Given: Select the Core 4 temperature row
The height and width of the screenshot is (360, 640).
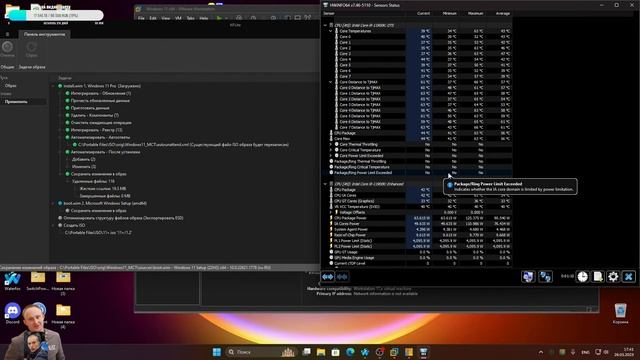Looking at the screenshot, I should [418, 59].
